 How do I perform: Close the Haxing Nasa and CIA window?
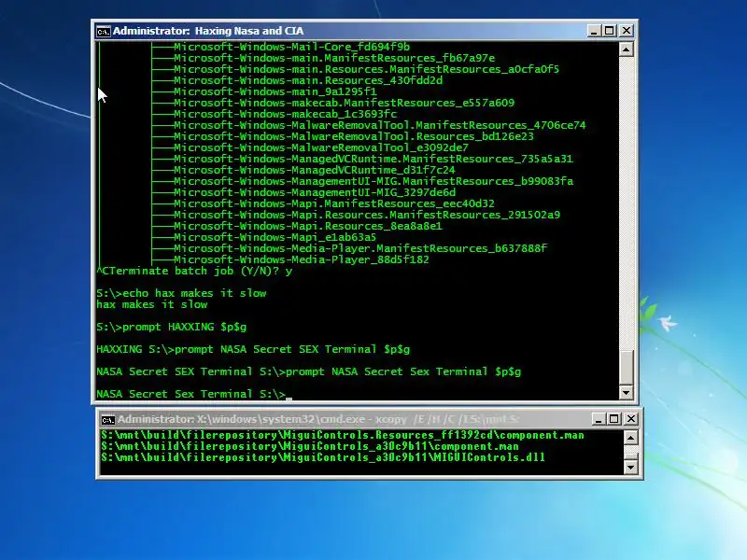click(x=627, y=31)
